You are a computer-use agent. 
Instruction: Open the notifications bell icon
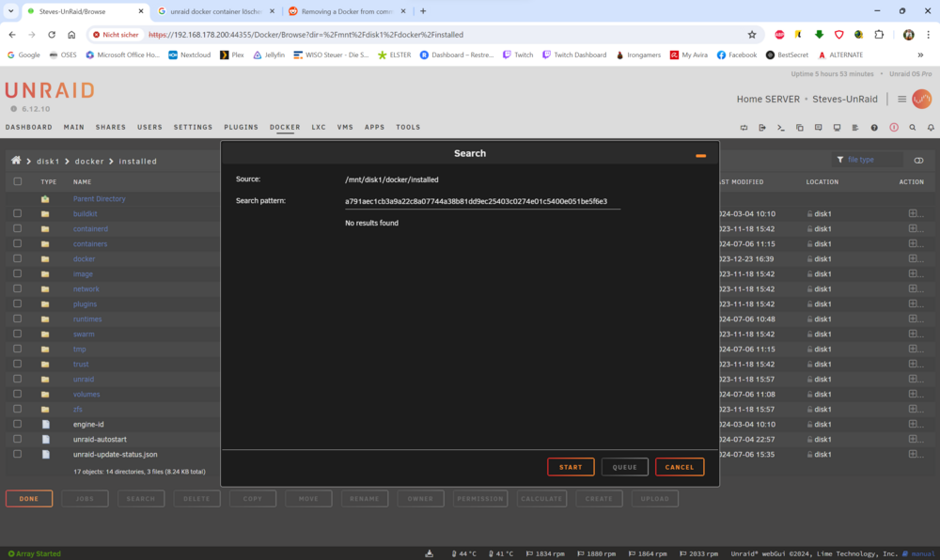931,128
